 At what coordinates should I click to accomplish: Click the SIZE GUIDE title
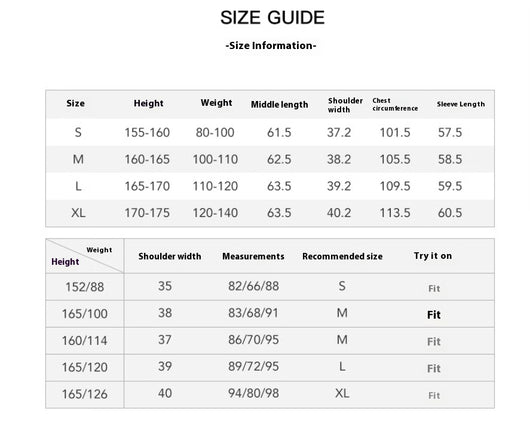click(272, 18)
